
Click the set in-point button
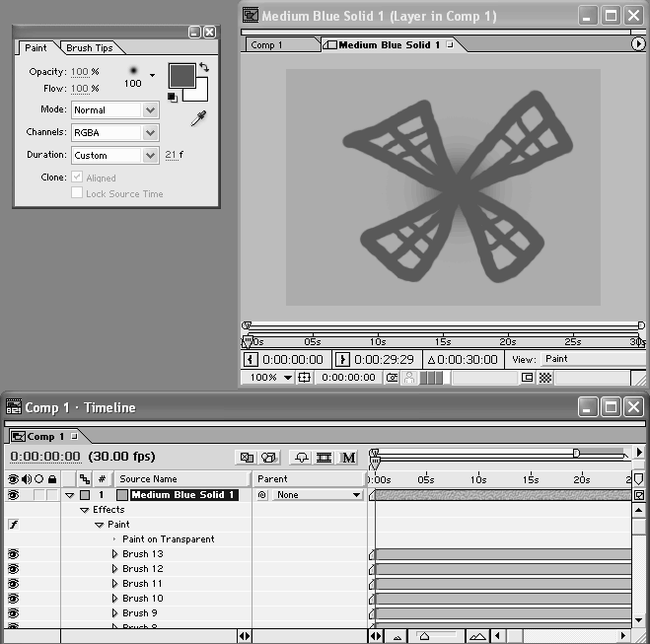pyautogui.click(x=251, y=360)
